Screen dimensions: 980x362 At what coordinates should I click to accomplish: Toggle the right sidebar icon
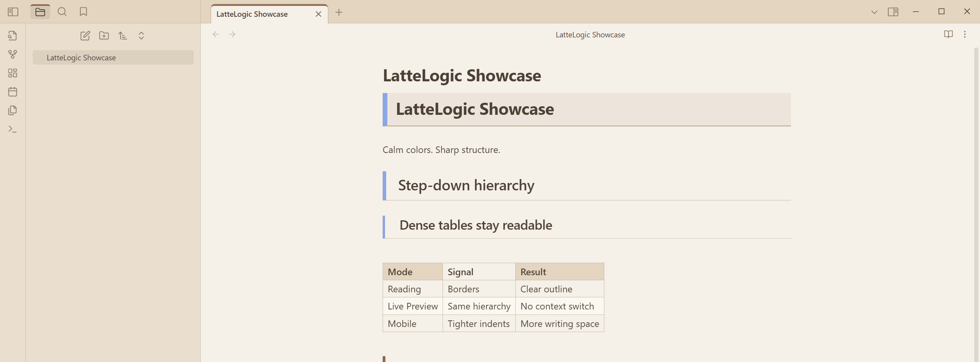click(893, 12)
